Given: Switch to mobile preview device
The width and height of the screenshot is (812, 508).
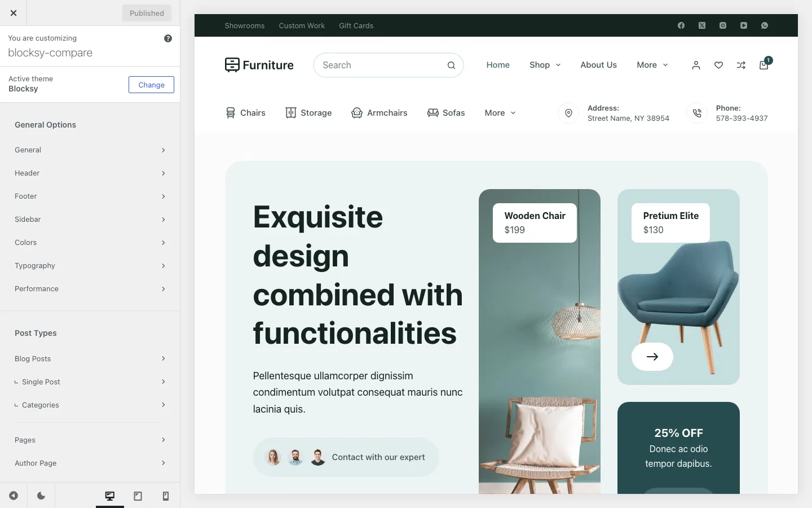Looking at the screenshot, I should tap(166, 496).
